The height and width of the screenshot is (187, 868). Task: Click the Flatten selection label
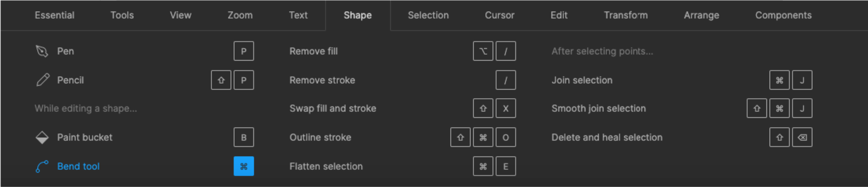click(326, 166)
